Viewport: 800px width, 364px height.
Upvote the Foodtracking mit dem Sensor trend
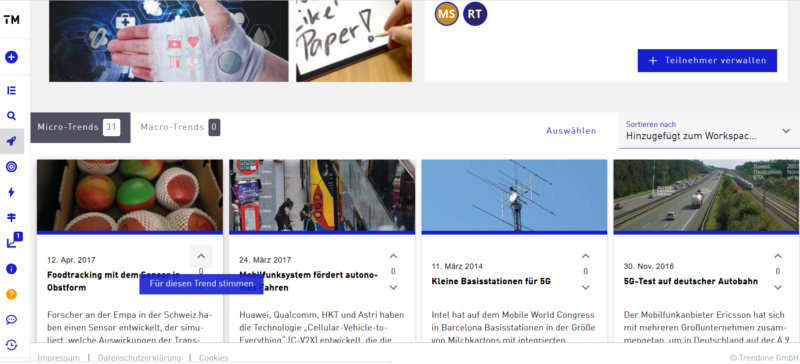(x=201, y=256)
